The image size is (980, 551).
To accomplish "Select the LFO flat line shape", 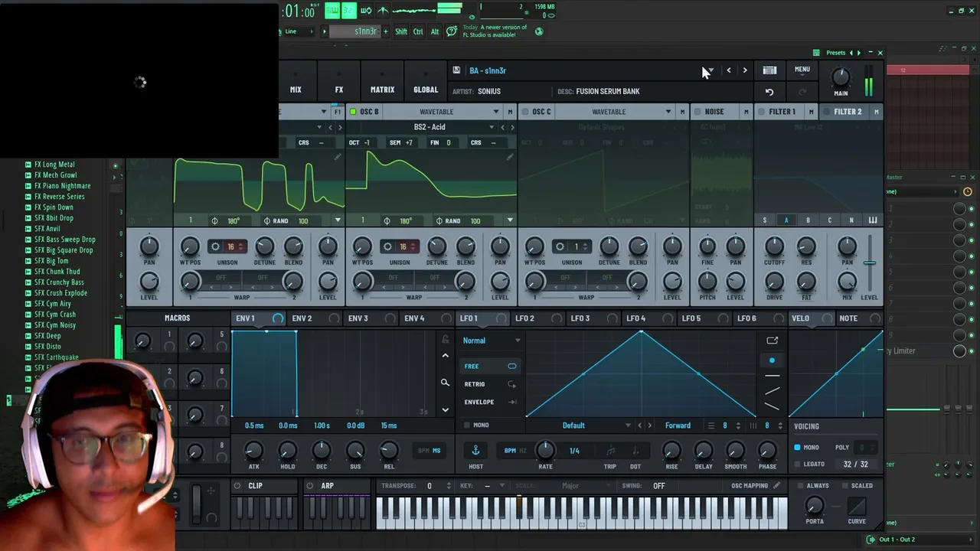I will coord(772,376).
